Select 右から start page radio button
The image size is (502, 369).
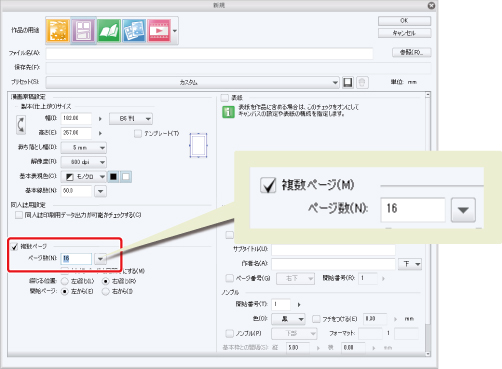click(x=105, y=292)
